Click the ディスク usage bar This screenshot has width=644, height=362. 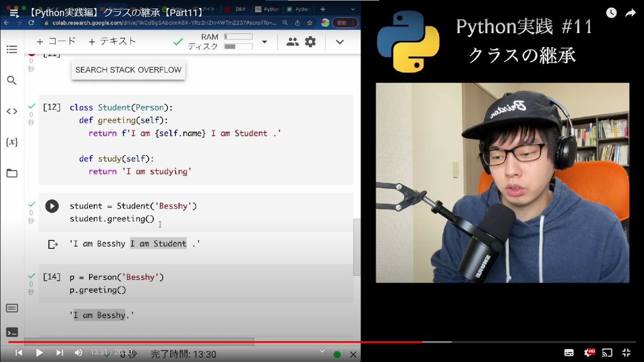click(x=238, y=47)
